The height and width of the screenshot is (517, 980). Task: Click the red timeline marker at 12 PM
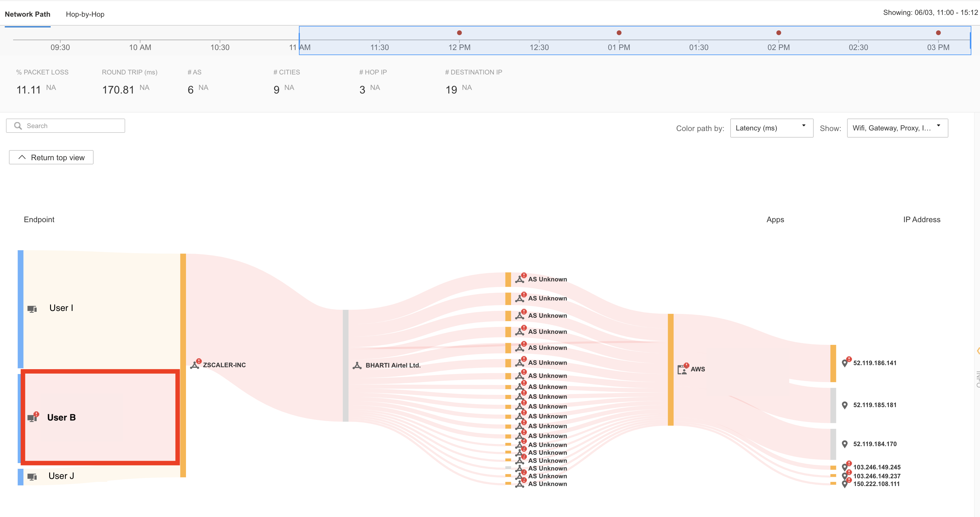[x=459, y=33]
